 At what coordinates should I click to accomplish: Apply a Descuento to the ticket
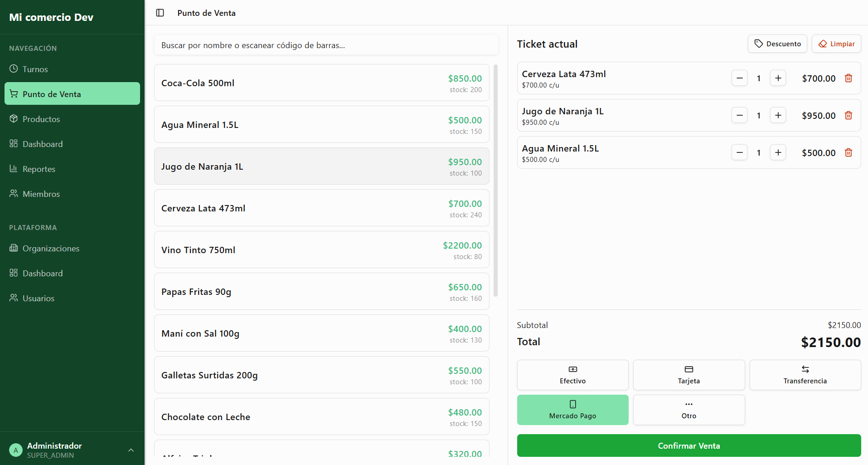pos(777,44)
